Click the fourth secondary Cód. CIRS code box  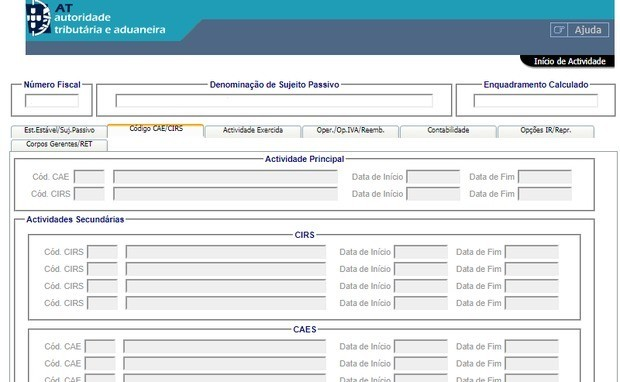[102, 303]
